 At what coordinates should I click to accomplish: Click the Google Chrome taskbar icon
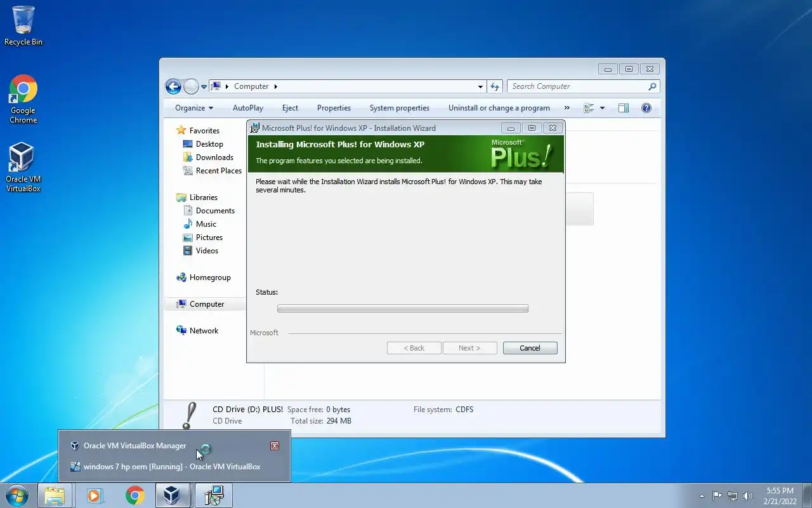(134, 495)
